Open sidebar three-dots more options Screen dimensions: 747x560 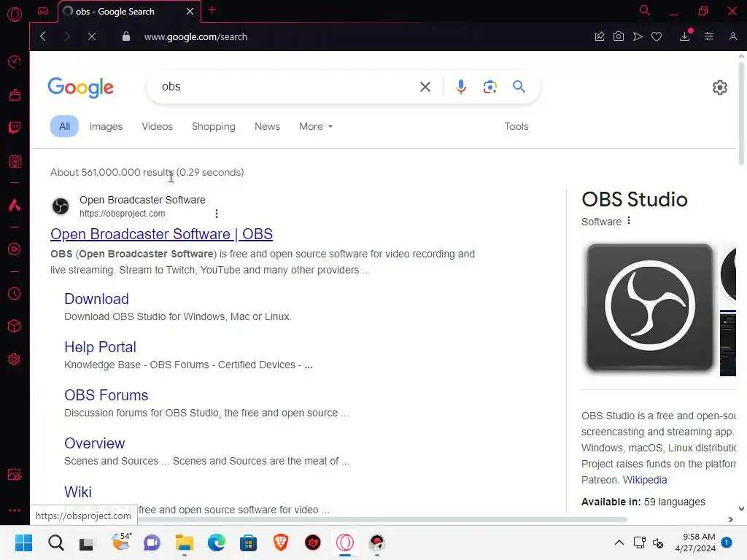(x=15, y=510)
